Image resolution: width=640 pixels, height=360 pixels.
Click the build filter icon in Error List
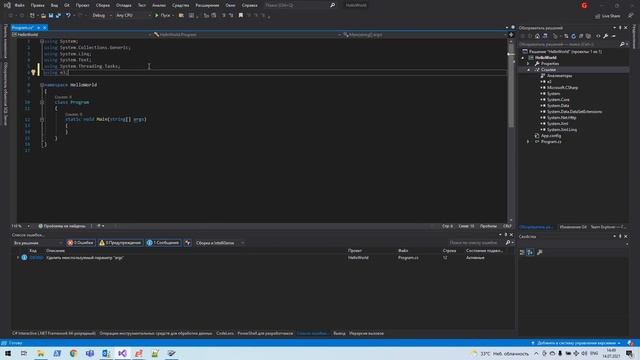coord(188,243)
